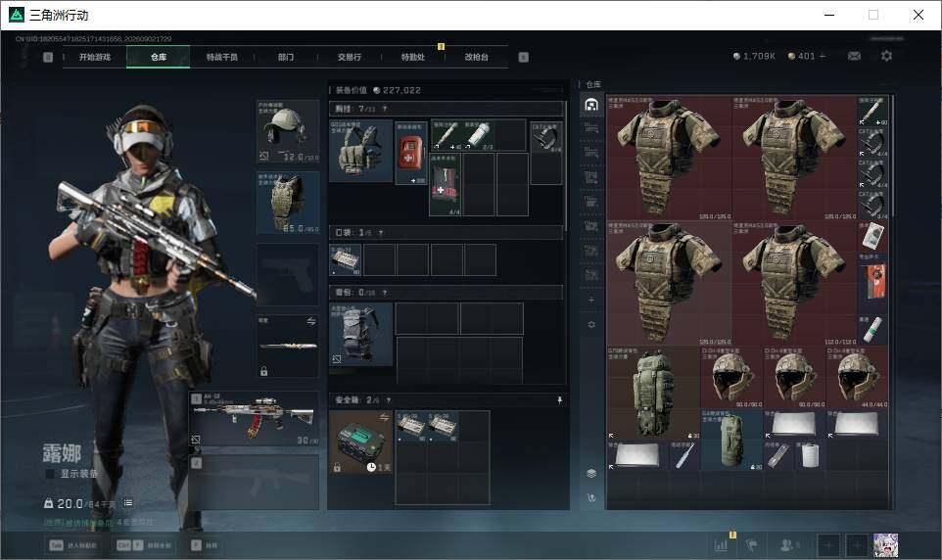Click the help icon beside 胸挂
Screen dimensions: 942x560
point(385,110)
